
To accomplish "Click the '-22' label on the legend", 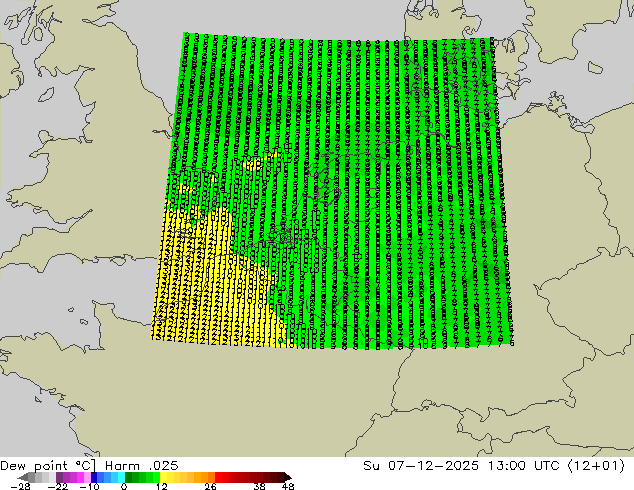I will pos(57,486).
